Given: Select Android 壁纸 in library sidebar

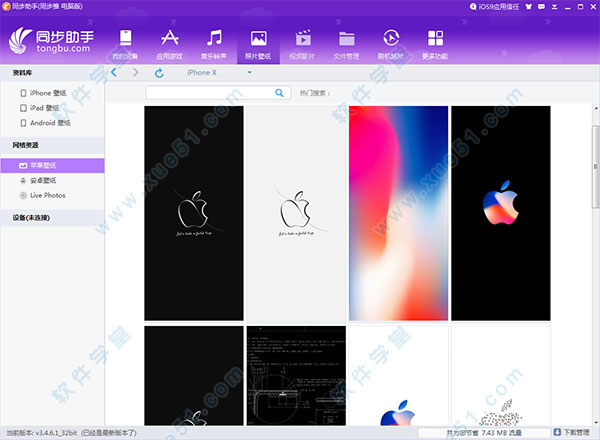Looking at the screenshot, I should (50, 123).
